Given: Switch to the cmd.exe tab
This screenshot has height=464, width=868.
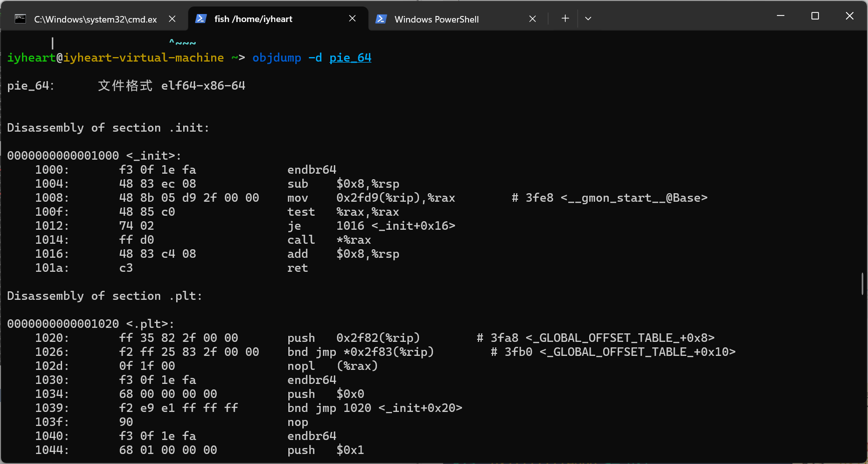Looking at the screenshot, I should [x=95, y=19].
